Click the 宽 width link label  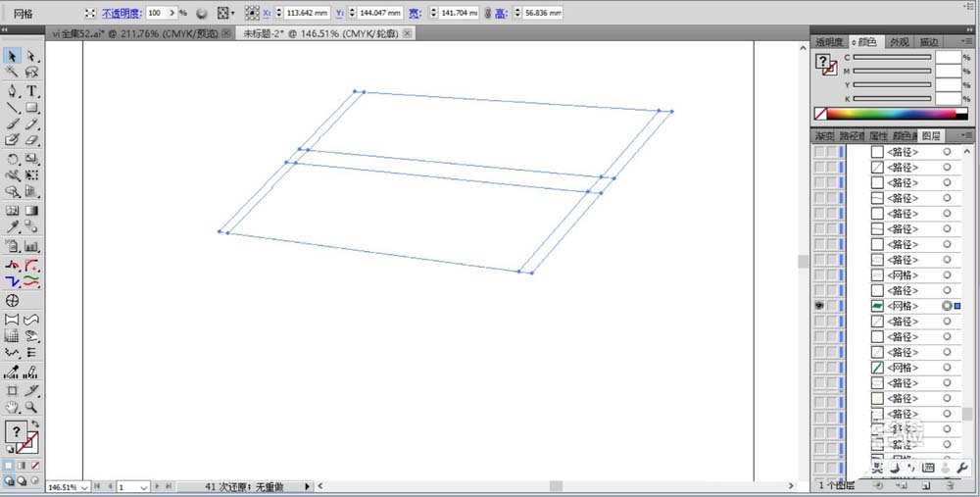pos(415,13)
